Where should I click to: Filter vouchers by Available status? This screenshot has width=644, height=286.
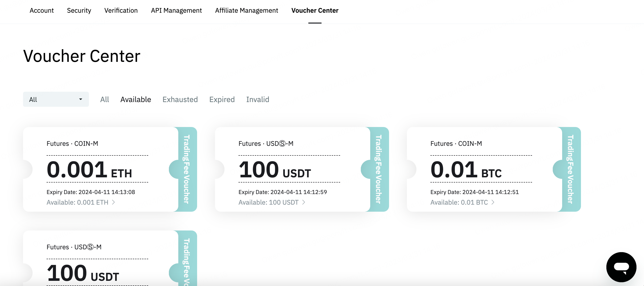136,99
